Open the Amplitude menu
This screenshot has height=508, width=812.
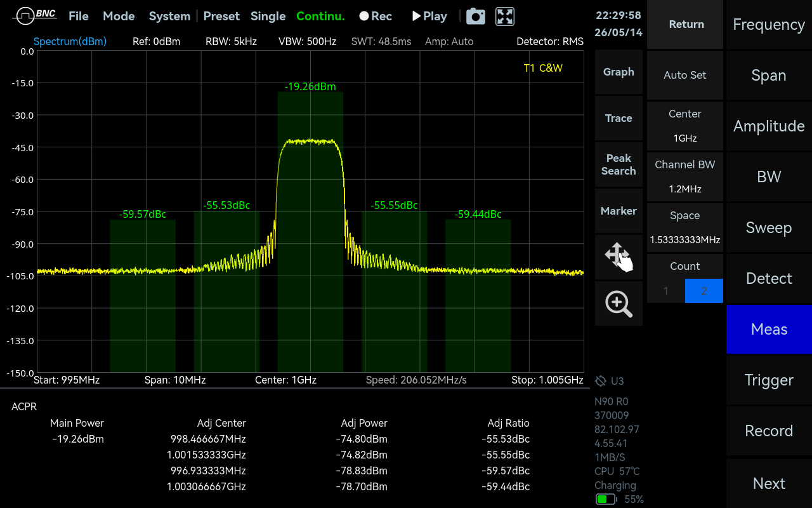769,126
